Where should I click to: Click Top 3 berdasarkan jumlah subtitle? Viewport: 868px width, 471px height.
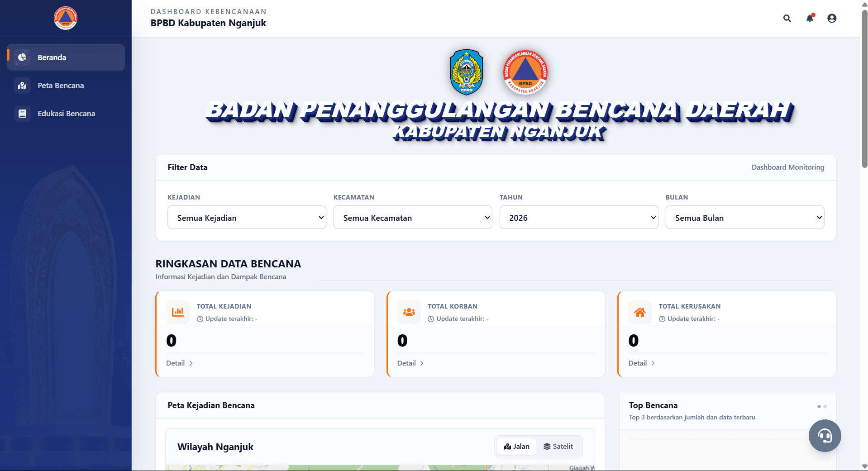coord(692,418)
